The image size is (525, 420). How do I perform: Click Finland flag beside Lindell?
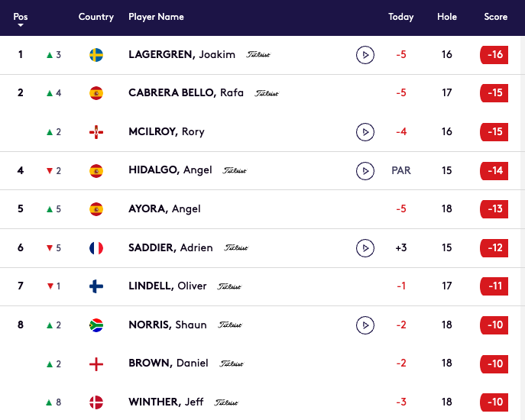(x=96, y=286)
